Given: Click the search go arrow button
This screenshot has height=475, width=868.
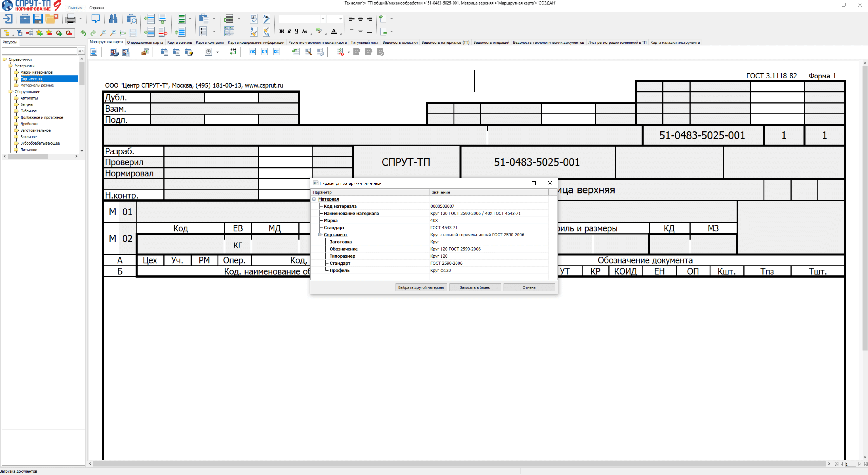Looking at the screenshot, I should click(81, 51).
